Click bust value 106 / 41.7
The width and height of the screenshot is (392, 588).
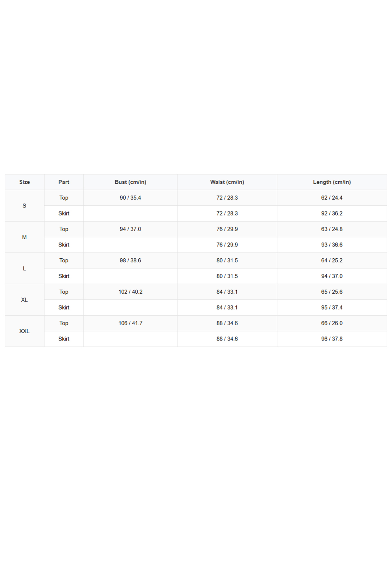pyautogui.click(x=130, y=323)
